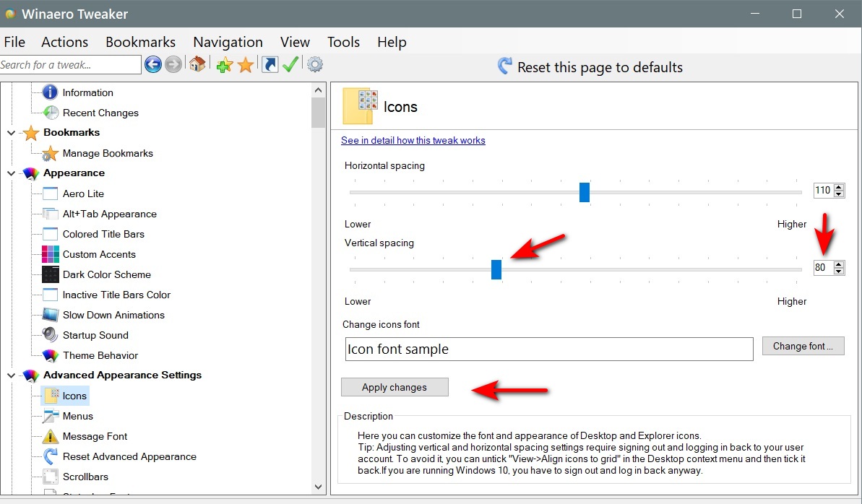Open the 'See in detail how this tweak works' link
Image resolution: width=862 pixels, height=504 pixels.
pyautogui.click(x=413, y=140)
